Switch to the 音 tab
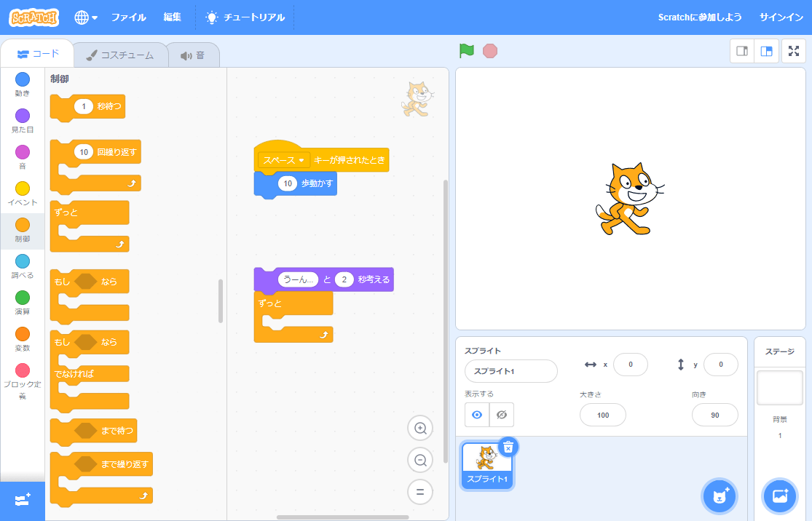The height and width of the screenshot is (521, 812). [x=193, y=55]
